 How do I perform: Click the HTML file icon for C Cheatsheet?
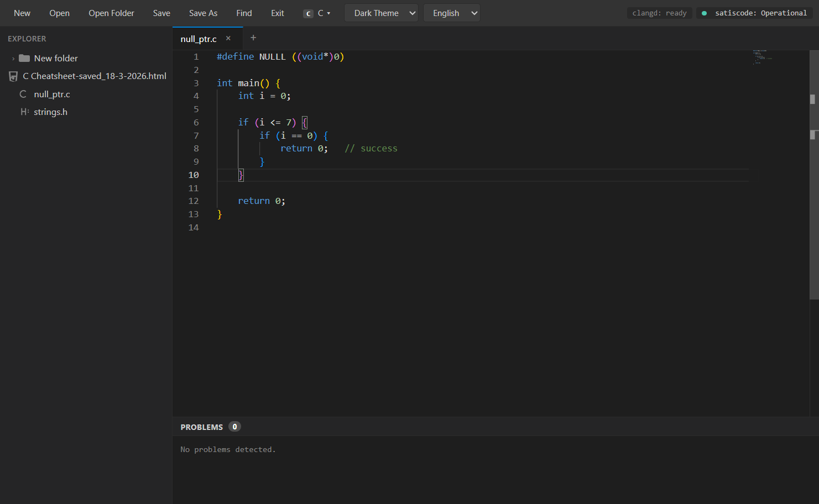coord(13,76)
